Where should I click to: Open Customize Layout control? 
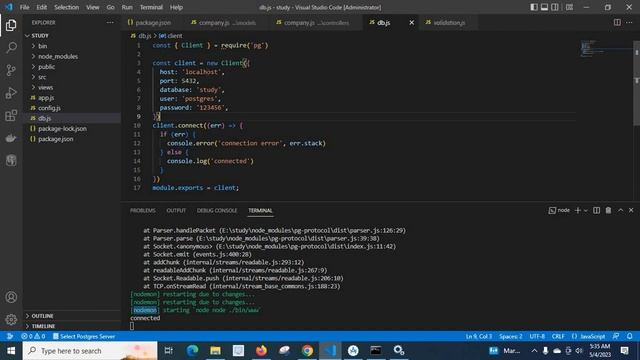click(569, 7)
